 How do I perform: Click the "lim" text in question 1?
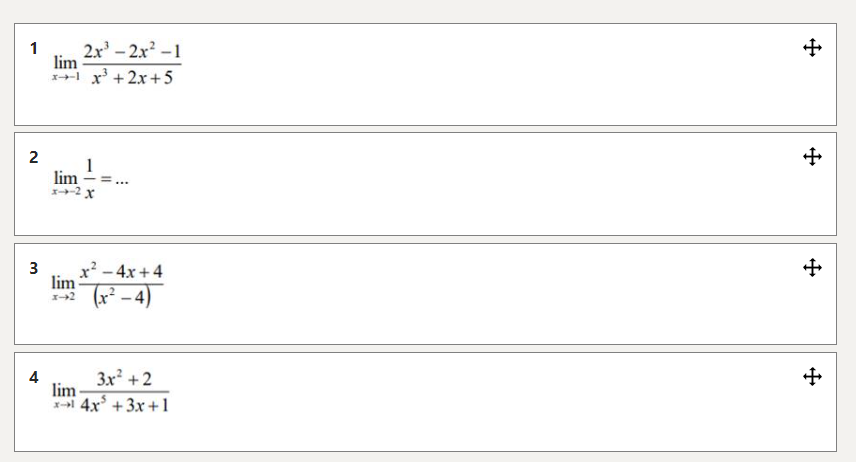tap(66, 64)
